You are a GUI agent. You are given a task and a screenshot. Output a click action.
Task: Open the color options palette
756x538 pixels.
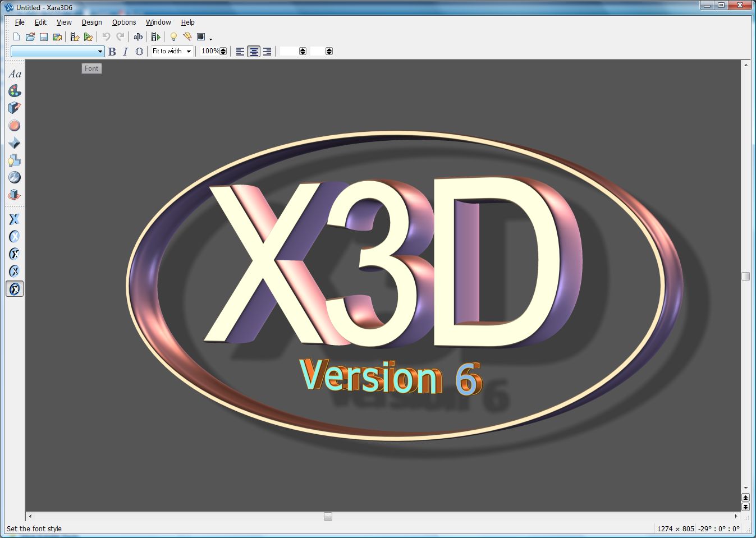[15, 90]
